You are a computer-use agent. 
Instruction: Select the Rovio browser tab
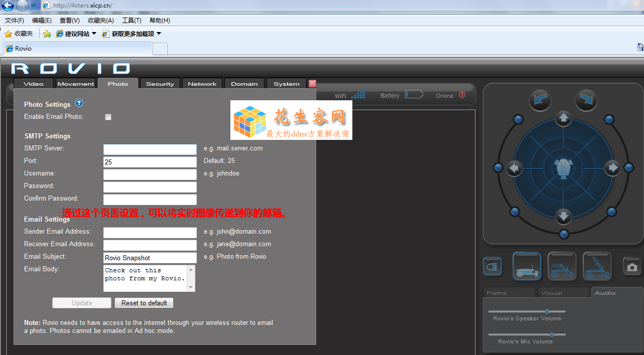tap(78, 49)
